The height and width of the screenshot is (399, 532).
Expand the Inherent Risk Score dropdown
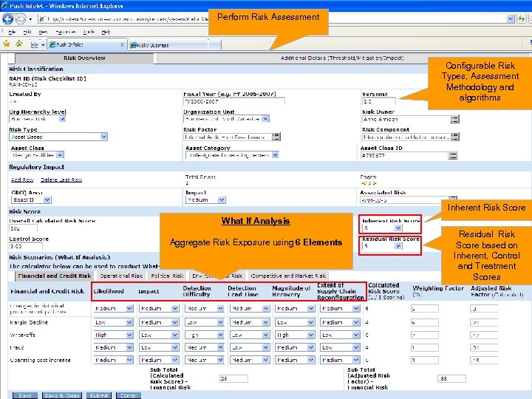pyautogui.click(x=398, y=228)
